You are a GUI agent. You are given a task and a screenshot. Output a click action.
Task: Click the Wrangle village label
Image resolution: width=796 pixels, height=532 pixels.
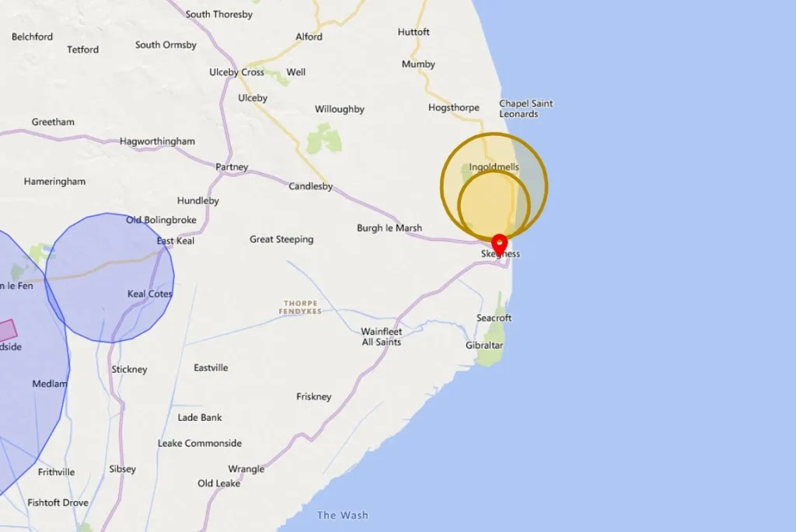click(x=246, y=469)
